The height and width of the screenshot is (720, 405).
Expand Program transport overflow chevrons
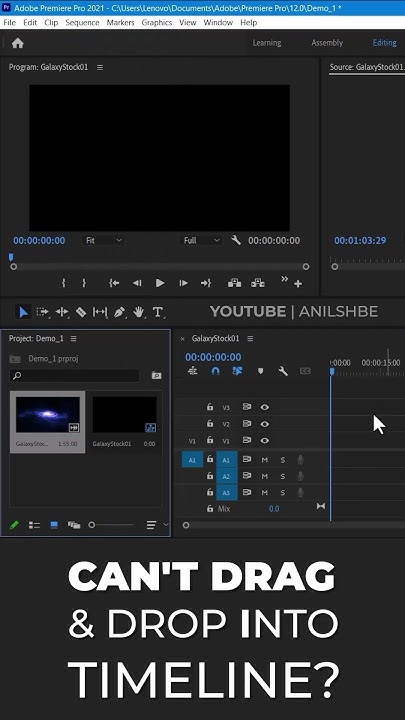tap(285, 279)
